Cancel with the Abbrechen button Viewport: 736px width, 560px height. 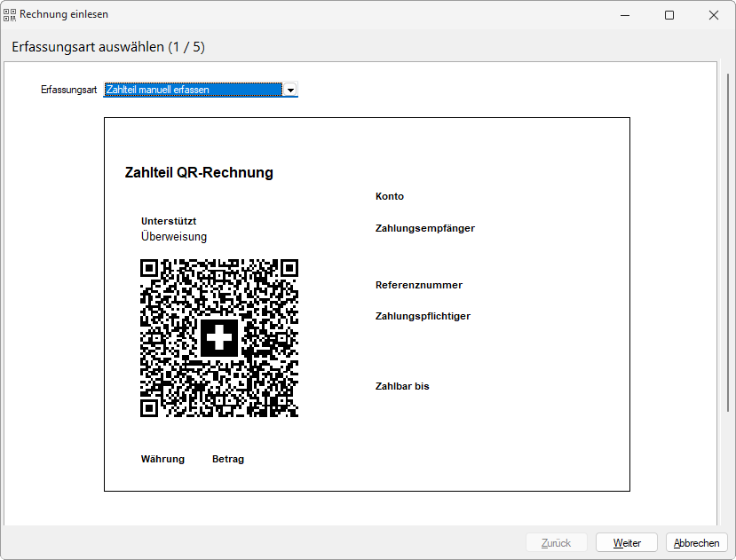click(x=696, y=542)
